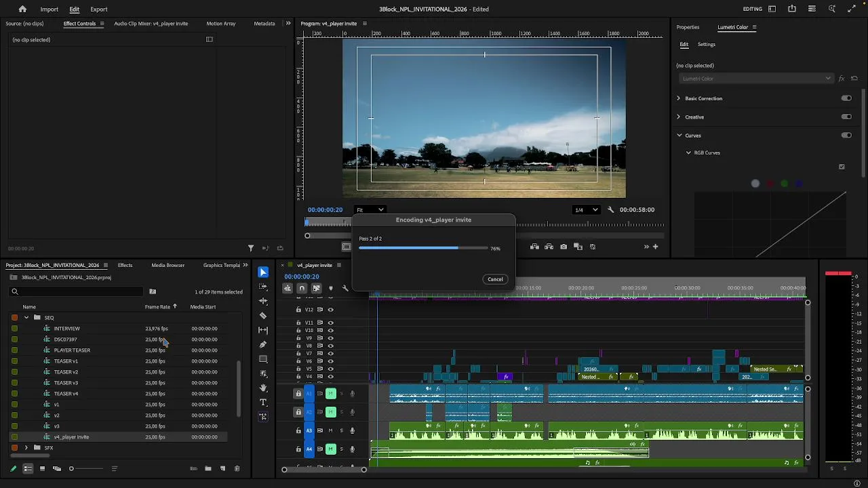Image resolution: width=868 pixels, height=488 pixels.
Task: Mute audio track A3
Action: tap(330, 430)
